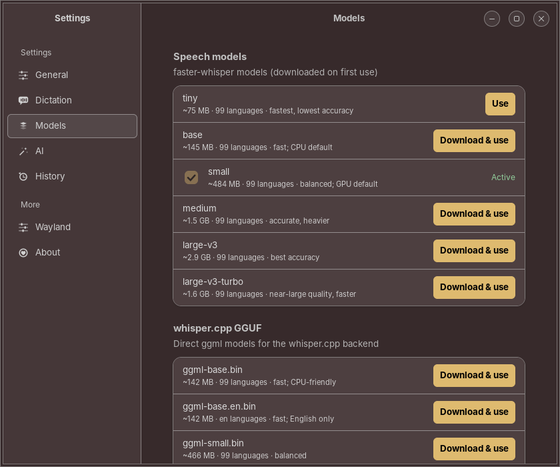Viewport: 560px width, 467px height.
Task: Select the tiny model name text
Action: (190, 98)
